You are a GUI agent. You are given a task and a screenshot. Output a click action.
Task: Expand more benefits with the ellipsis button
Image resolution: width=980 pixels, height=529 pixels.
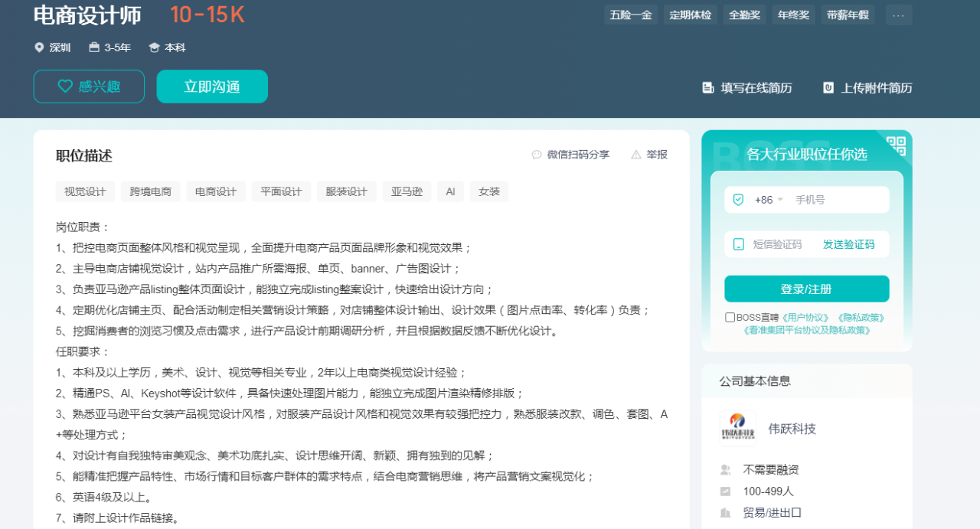pos(898,15)
